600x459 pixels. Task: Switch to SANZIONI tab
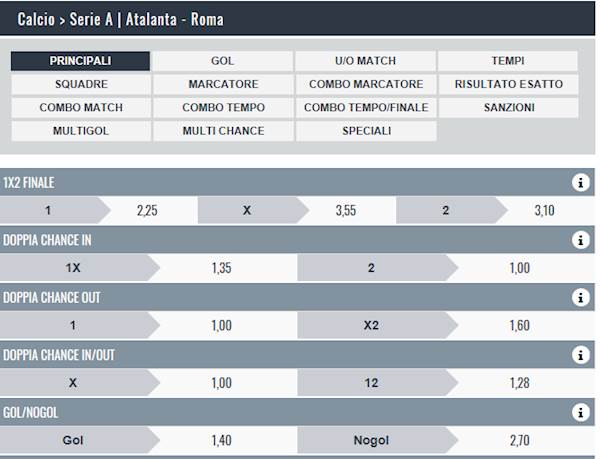click(508, 107)
